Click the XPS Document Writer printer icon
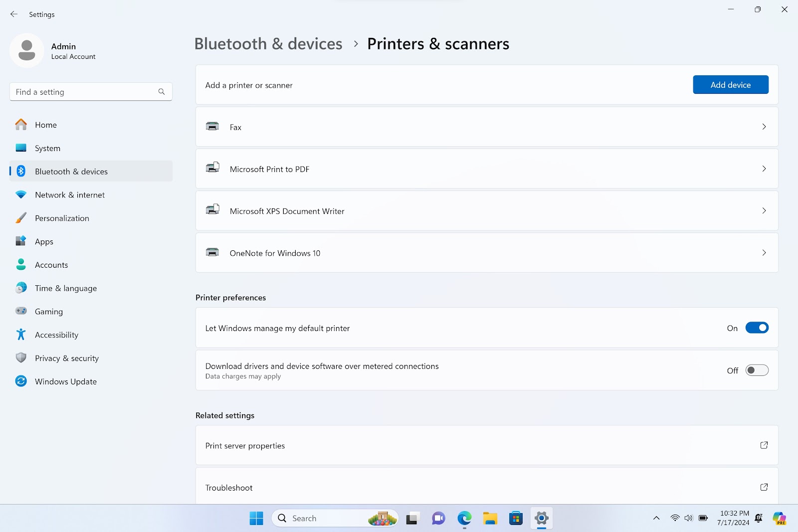798x532 pixels. point(212,210)
